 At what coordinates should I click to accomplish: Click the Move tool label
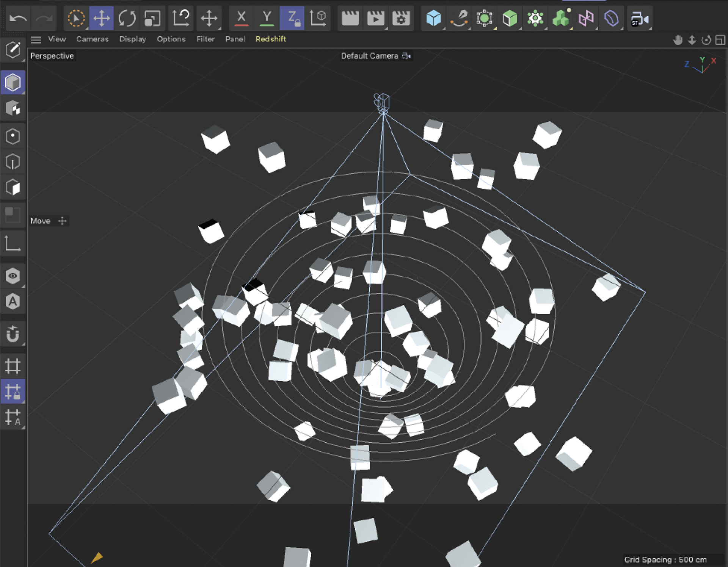coord(41,221)
